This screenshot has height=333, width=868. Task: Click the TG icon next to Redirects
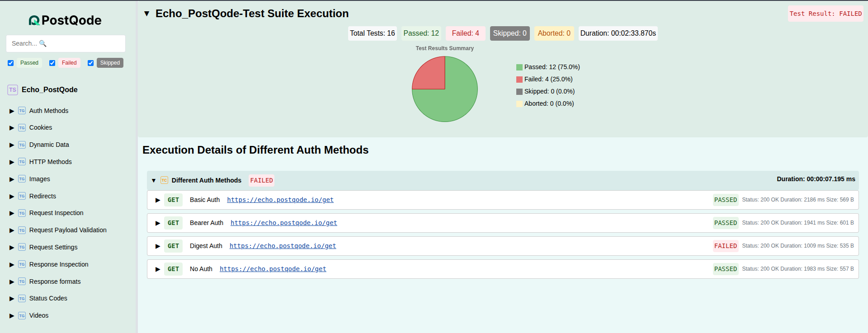tap(22, 196)
